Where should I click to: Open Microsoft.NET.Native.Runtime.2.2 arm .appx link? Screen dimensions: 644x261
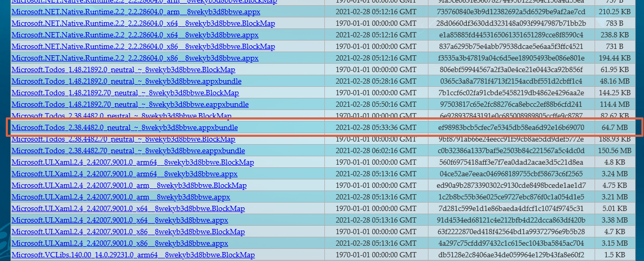135,12
